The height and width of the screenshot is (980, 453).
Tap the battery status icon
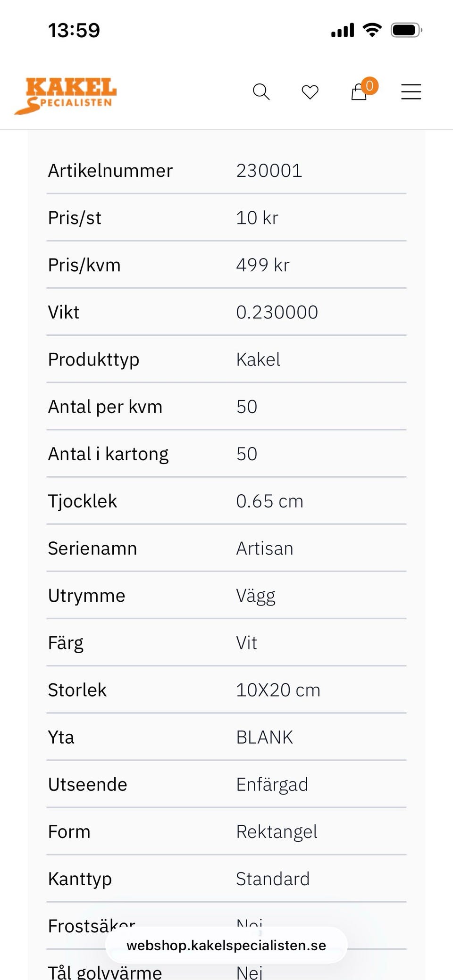tap(406, 31)
